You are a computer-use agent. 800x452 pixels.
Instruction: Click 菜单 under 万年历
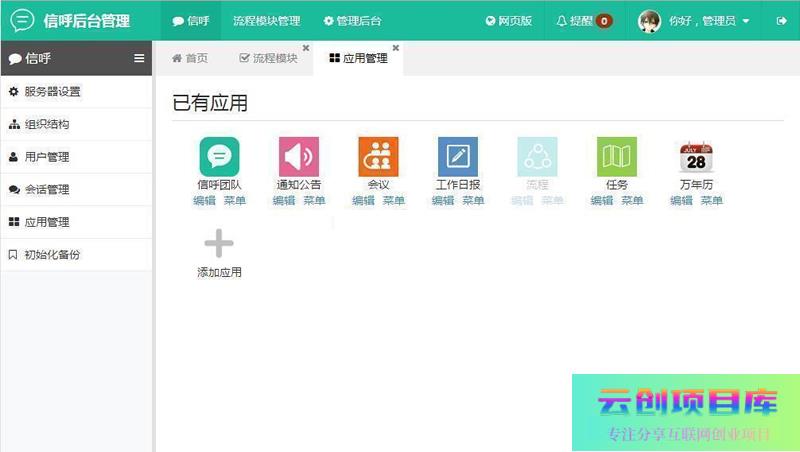click(x=712, y=200)
